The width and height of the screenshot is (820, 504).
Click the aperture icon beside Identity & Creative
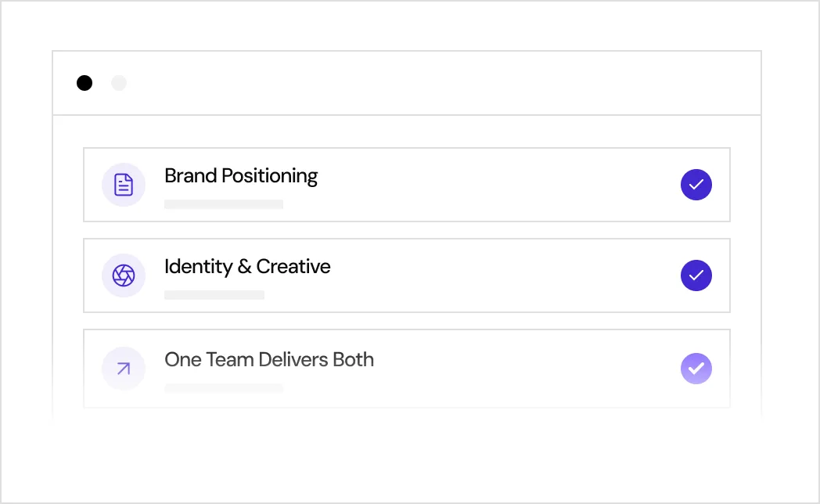tap(124, 275)
